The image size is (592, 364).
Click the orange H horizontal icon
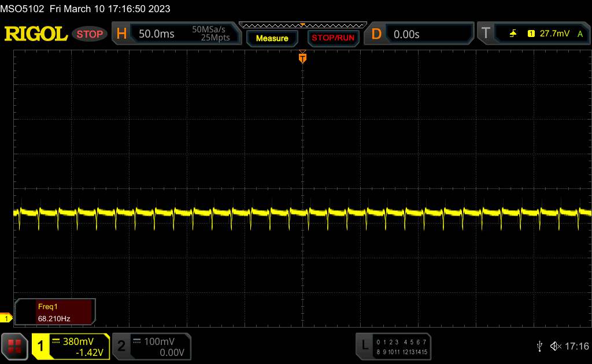tap(121, 34)
